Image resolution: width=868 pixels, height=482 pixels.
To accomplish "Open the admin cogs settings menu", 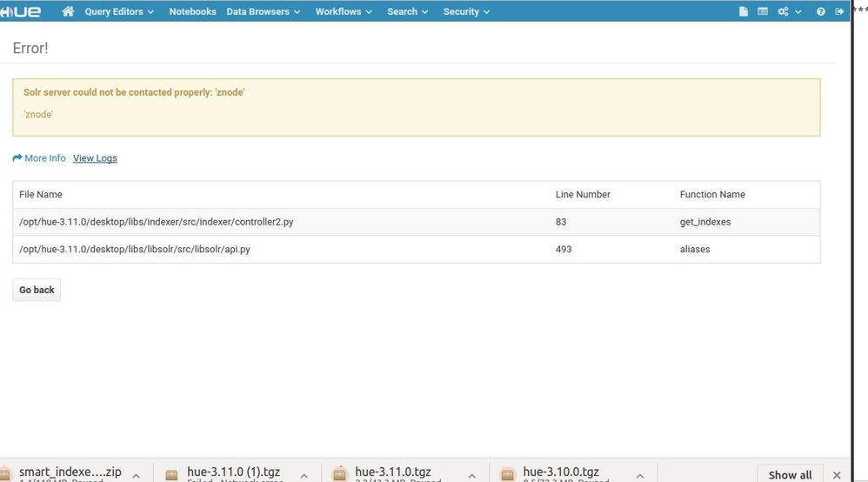I will [790, 11].
